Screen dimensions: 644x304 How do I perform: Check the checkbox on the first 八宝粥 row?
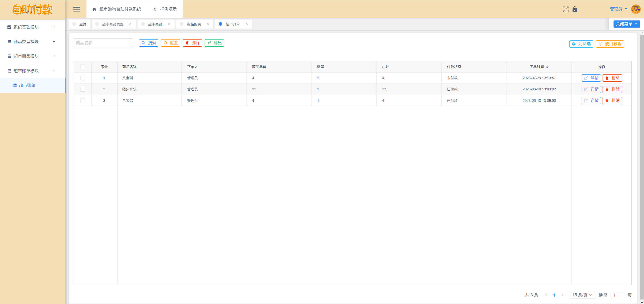tap(83, 78)
